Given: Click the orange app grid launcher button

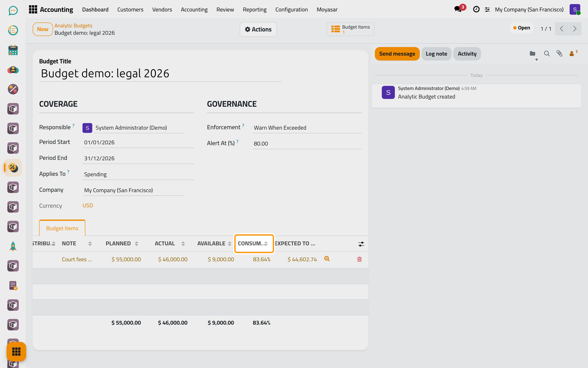Looking at the screenshot, I should pos(16,351).
